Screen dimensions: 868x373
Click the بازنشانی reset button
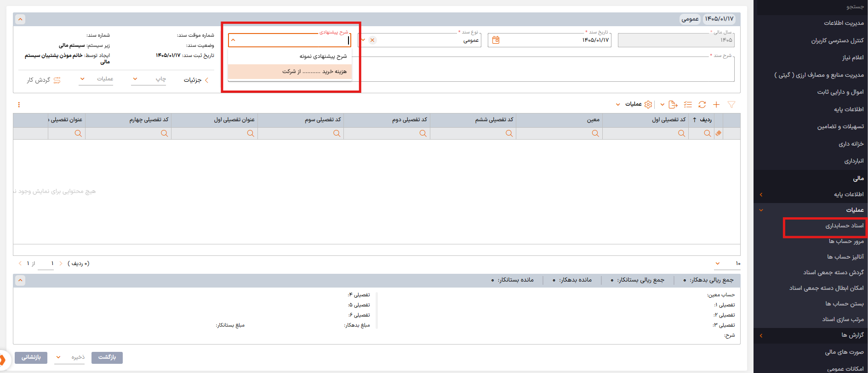tap(31, 357)
